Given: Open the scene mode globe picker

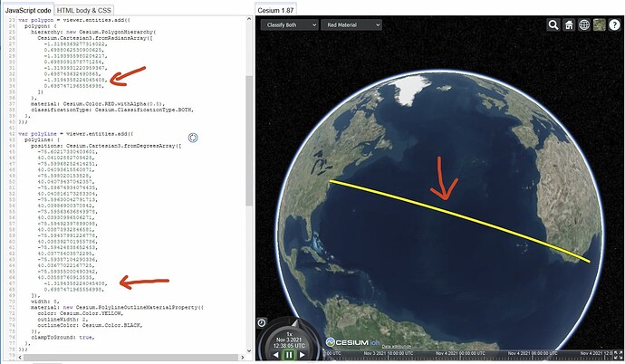Looking at the screenshot, I should coord(584,24).
